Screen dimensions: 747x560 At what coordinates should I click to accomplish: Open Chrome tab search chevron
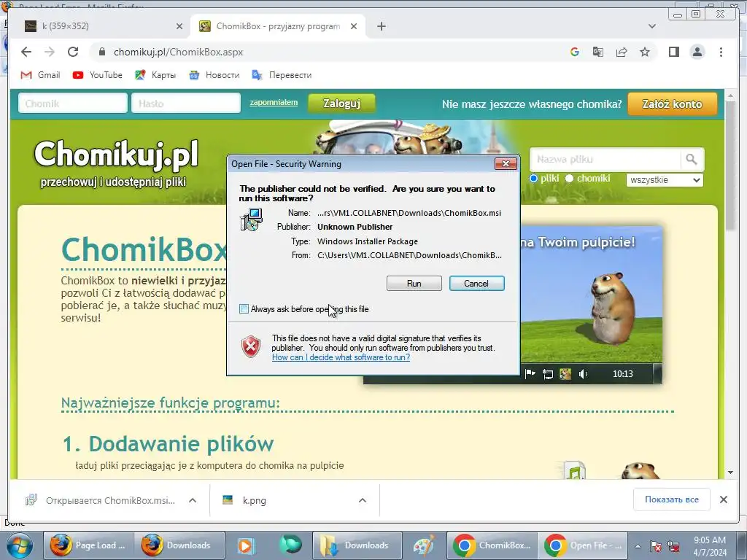point(652,26)
